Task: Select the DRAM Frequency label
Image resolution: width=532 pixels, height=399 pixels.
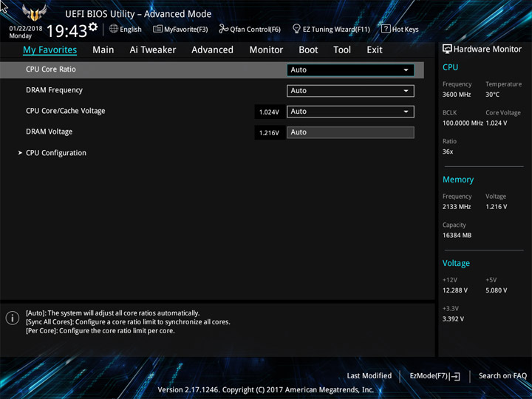Action: click(54, 90)
